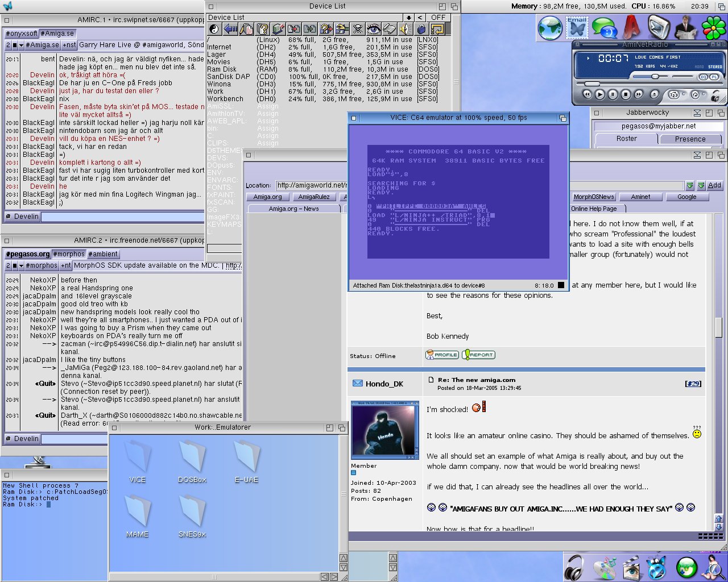728x582 pixels.
Task: Click the blue back arrow in Device List toolbar
Action: click(x=230, y=29)
